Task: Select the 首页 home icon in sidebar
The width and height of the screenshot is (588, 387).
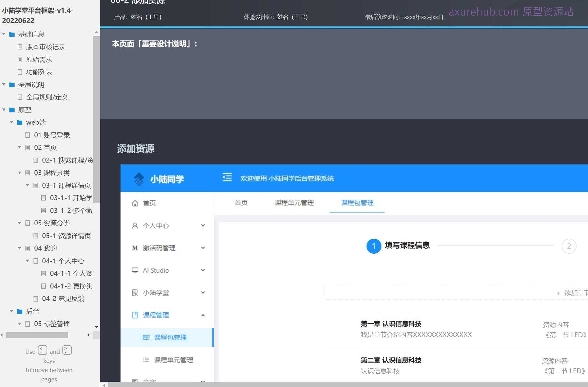Action: point(135,203)
